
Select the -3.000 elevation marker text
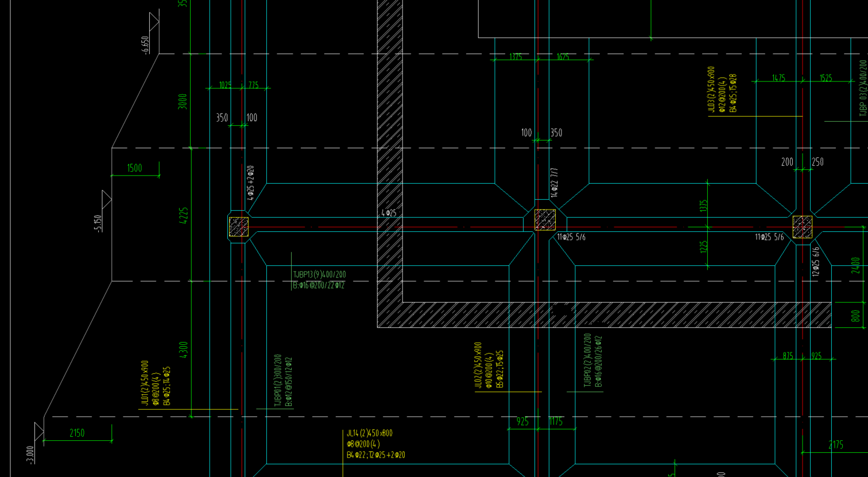(30, 455)
